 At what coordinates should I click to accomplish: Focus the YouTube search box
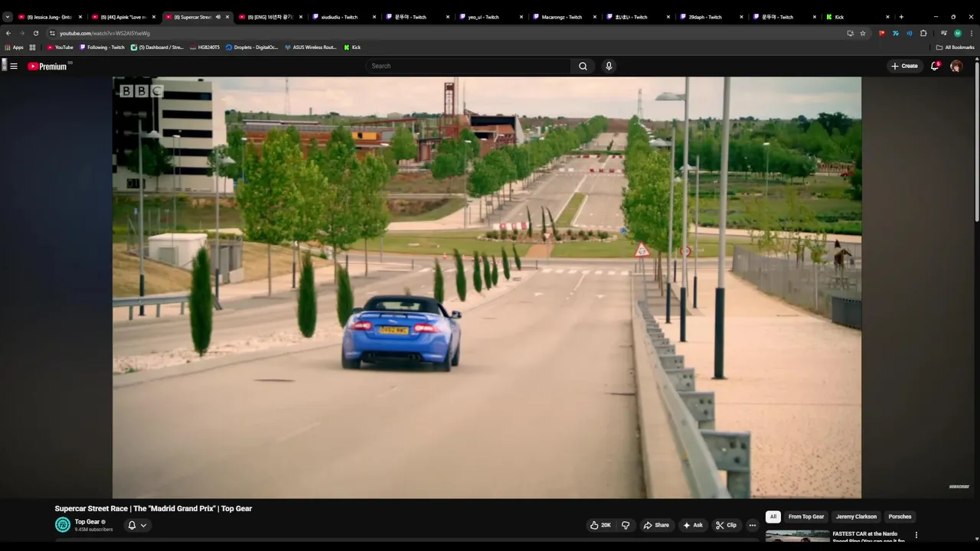pos(469,66)
